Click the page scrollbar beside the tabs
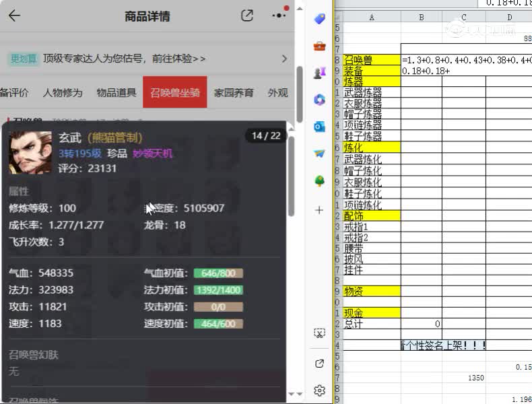532x404 pixels. 299,94
